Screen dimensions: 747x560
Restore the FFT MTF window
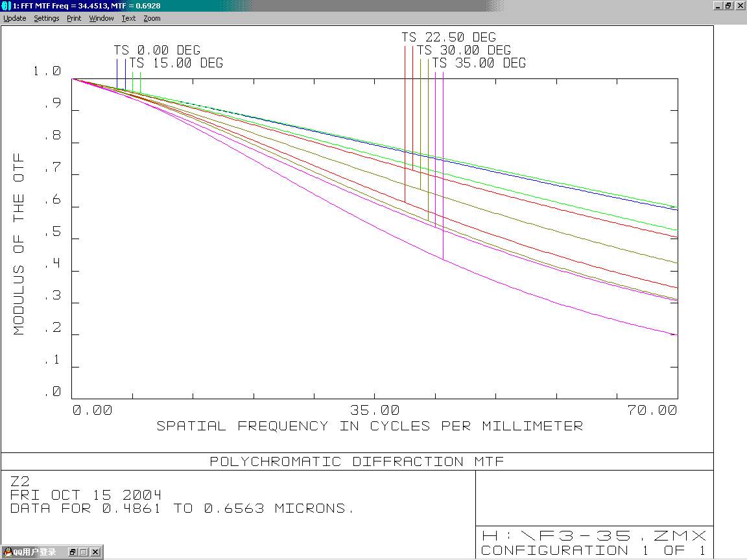pyautogui.click(x=728, y=6)
